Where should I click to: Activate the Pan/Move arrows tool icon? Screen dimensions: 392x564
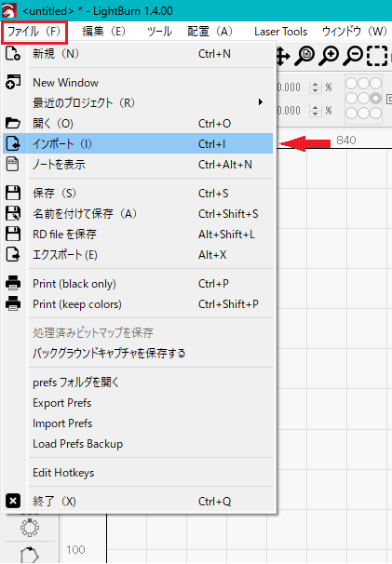283,57
